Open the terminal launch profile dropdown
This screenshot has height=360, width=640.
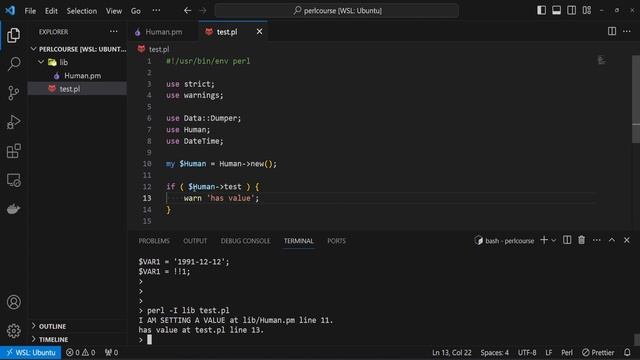[x=553, y=240]
